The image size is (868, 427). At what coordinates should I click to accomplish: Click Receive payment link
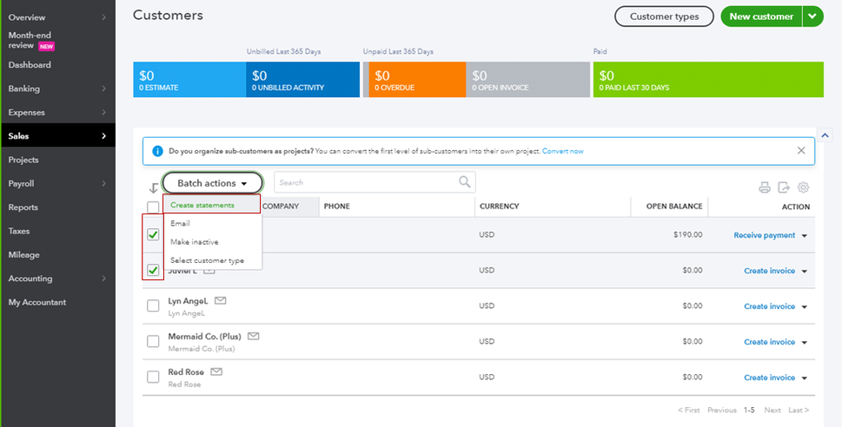click(765, 235)
